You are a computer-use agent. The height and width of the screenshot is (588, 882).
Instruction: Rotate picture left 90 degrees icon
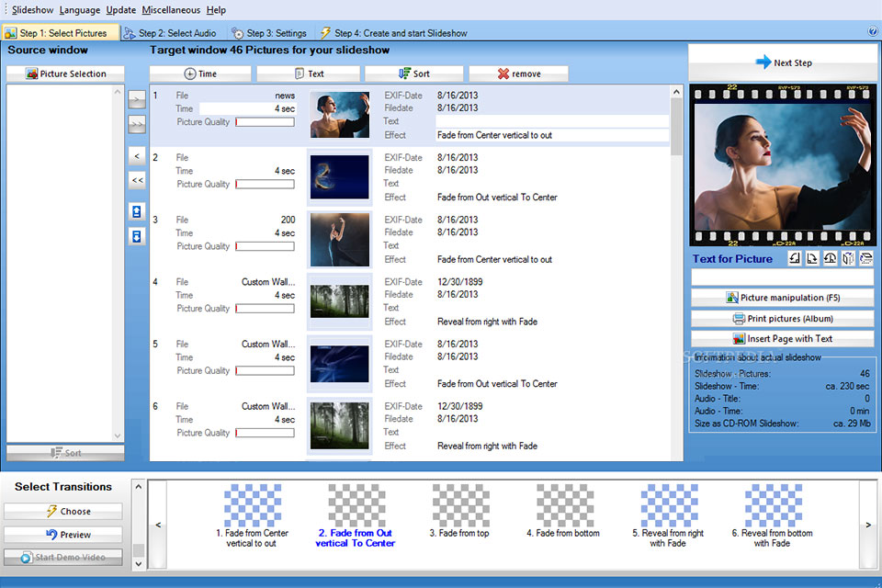(794, 258)
